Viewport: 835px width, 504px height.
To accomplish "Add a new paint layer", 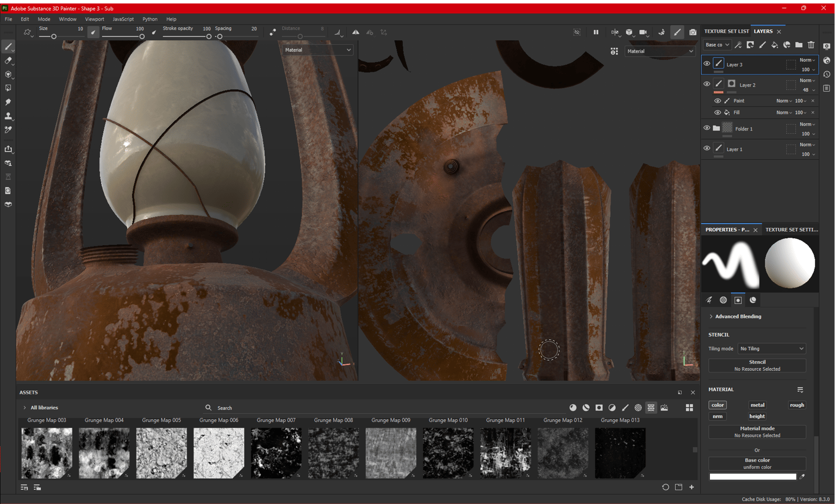I will [762, 45].
